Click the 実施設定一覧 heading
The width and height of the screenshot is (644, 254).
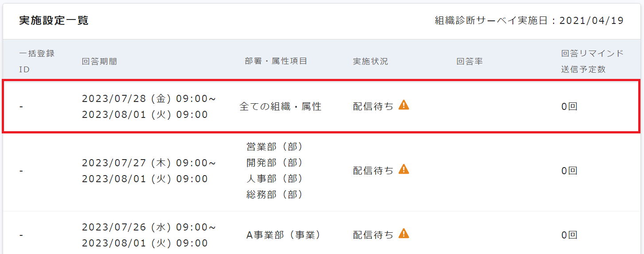click(x=54, y=20)
